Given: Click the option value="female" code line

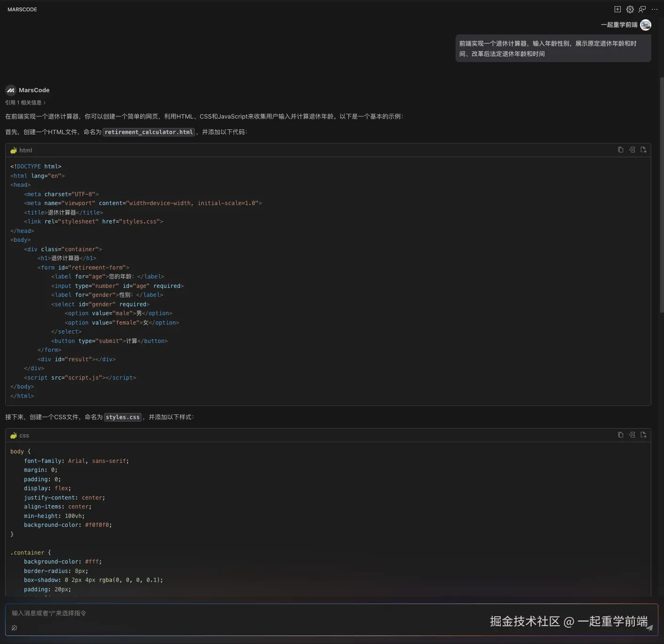Looking at the screenshot, I should coord(122,323).
